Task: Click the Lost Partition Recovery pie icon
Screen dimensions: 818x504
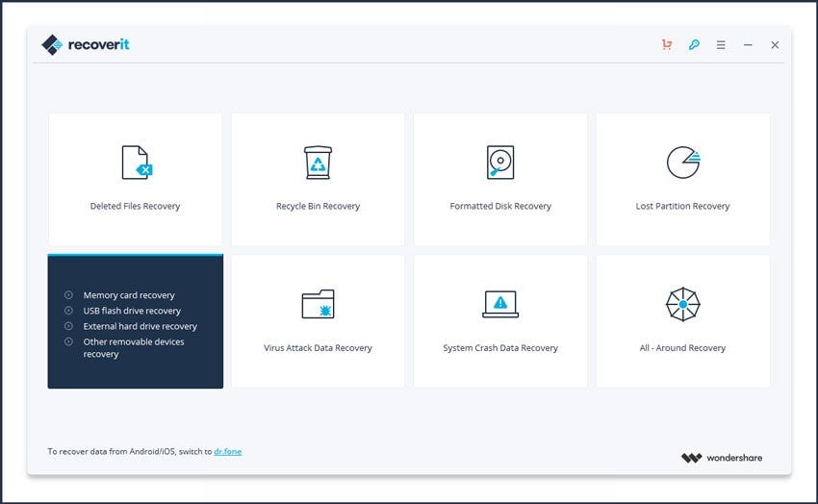Action: (x=683, y=163)
